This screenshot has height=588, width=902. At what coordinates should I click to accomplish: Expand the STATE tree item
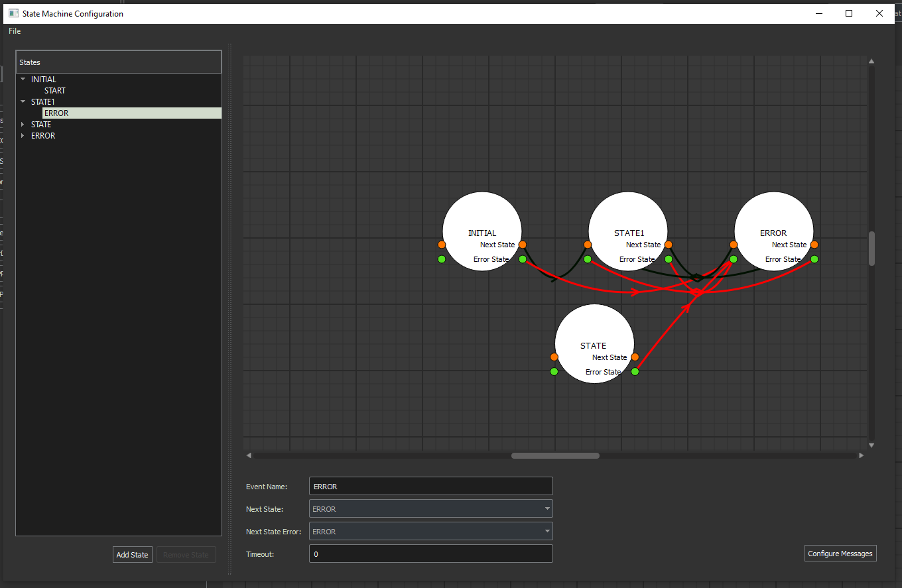(23, 125)
